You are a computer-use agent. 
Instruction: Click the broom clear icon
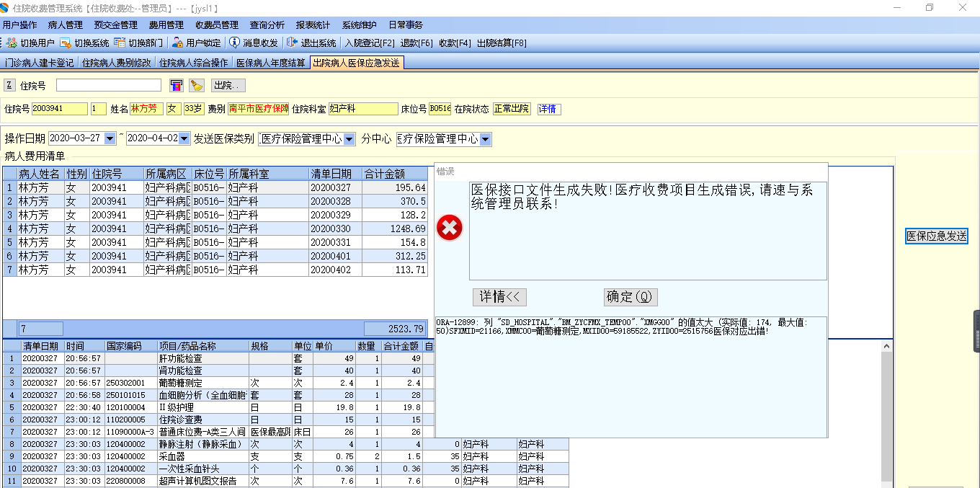point(196,86)
